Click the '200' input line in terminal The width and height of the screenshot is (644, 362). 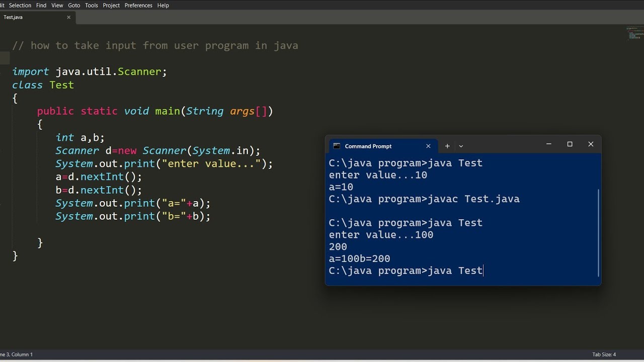point(338,247)
